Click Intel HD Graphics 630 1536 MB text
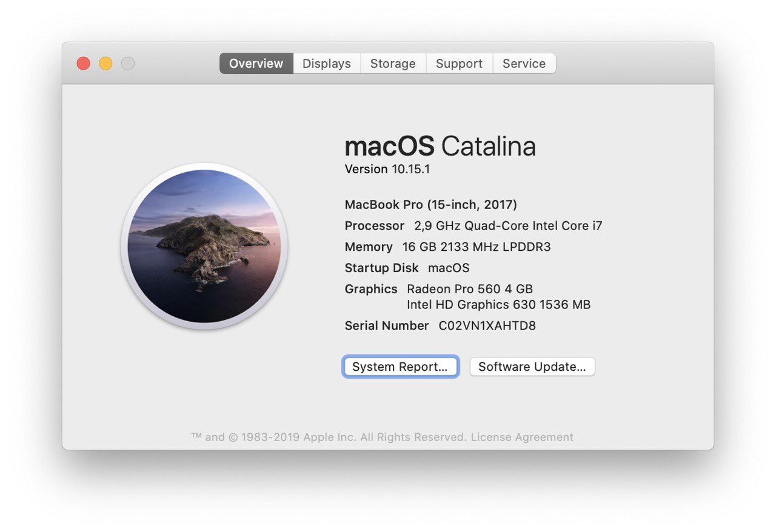The width and height of the screenshot is (776, 532). (498, 305)
